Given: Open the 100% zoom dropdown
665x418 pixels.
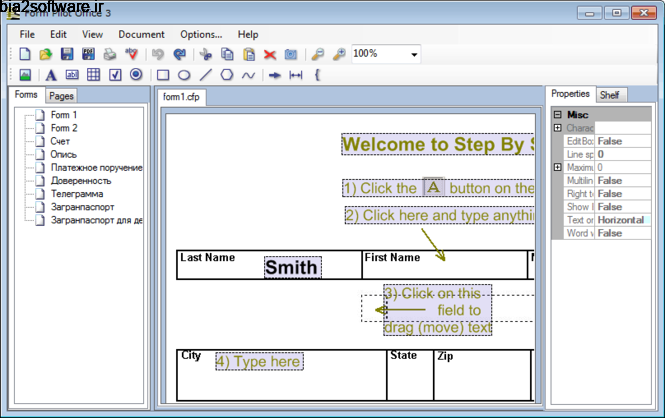Looking at the screenshot, I should click(x=413, y=54).
